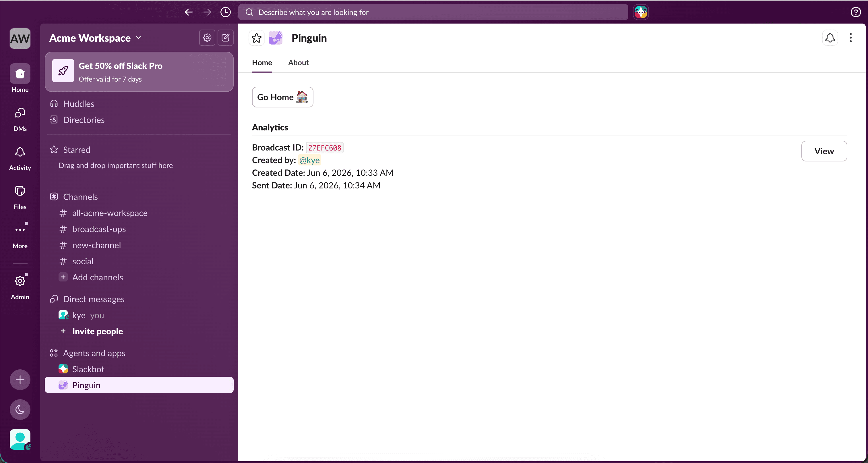This screenshot has height=463, width=868.
Task: Click the round plus create button
Action: (20, 380)
